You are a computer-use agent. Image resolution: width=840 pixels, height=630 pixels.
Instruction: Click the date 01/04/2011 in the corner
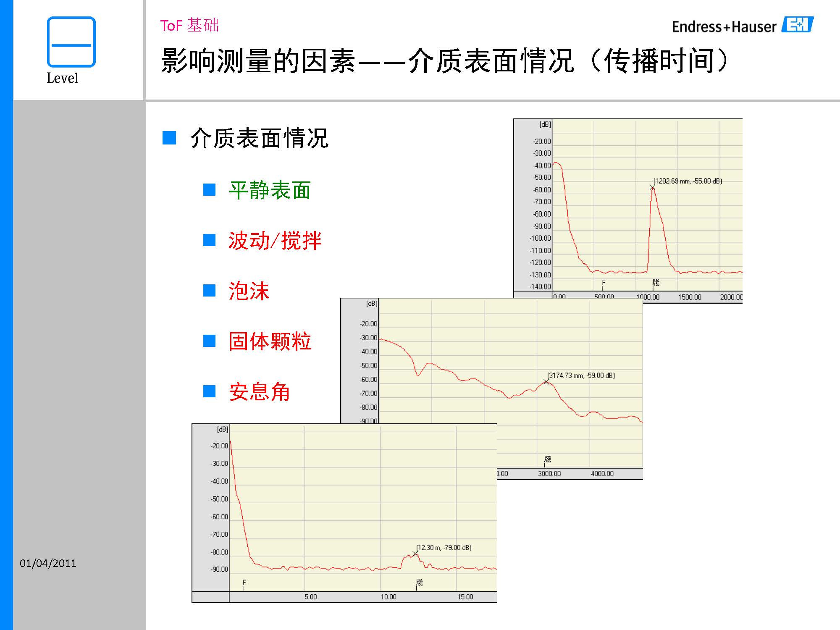click(x=47, y=563)
